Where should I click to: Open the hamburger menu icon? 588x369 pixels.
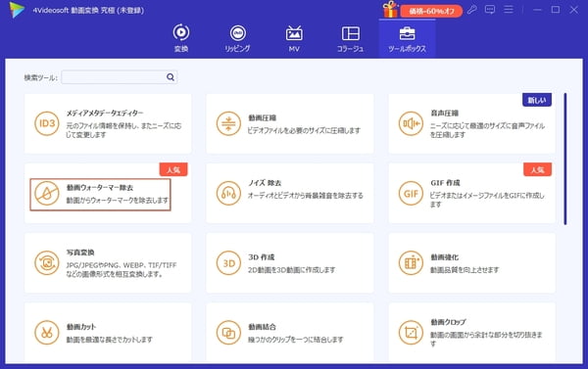pos(509,10)
